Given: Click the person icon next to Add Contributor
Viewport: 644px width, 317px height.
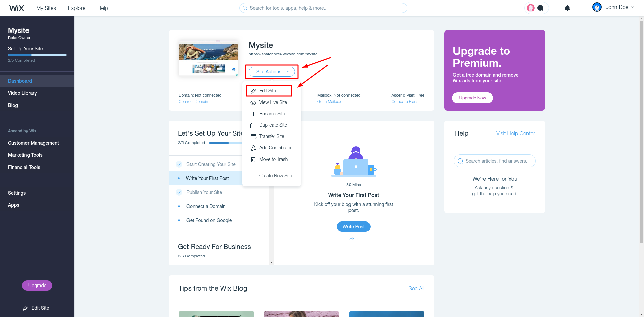Looking at the screenshot, I should tap(253, 148).
